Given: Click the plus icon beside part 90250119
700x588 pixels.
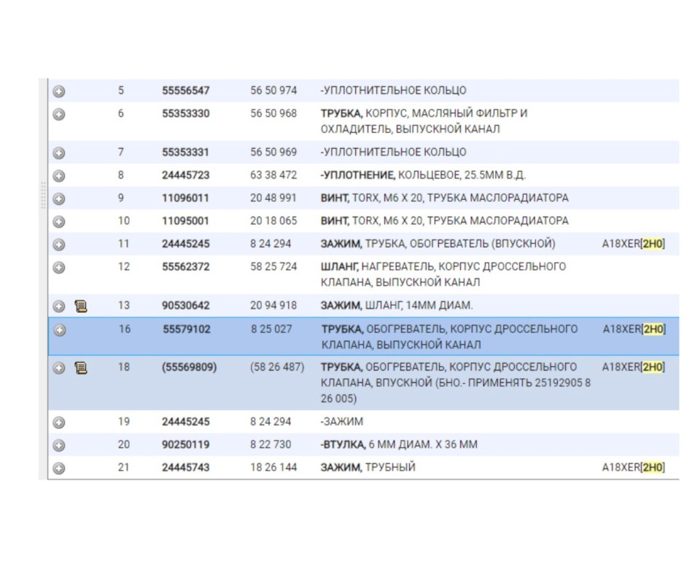Looking at the screenshot, I should tap(59, 446).
